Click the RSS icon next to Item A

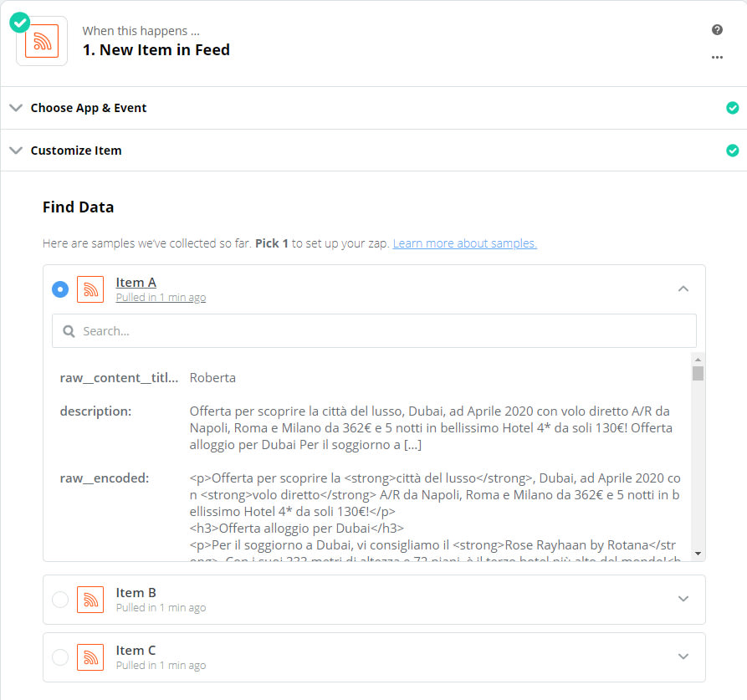90,289
